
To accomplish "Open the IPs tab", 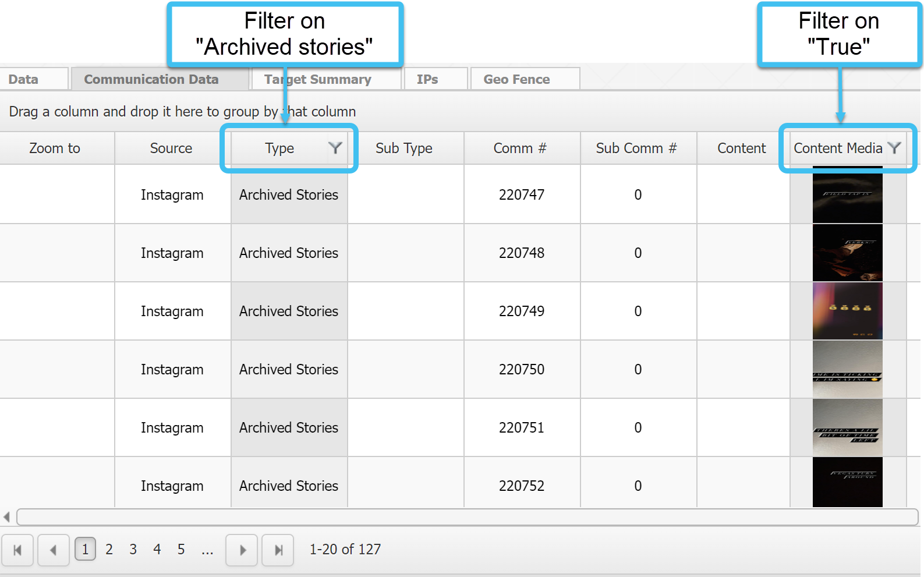I will [427, 79].
